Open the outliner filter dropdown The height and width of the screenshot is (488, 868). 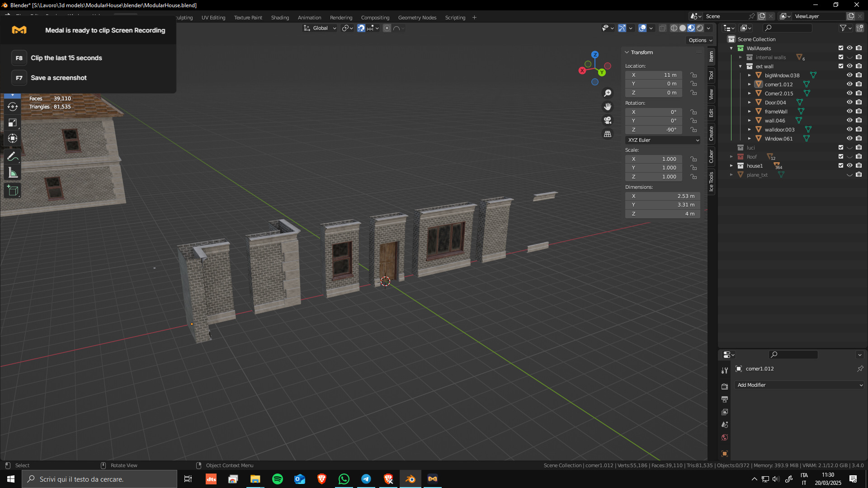(x=845, y=28)
